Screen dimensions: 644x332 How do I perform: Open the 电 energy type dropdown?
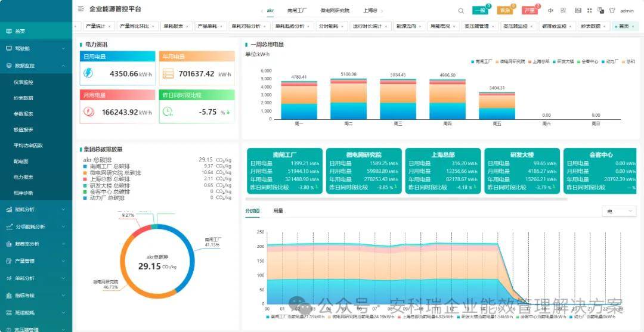tap(620, 211)
